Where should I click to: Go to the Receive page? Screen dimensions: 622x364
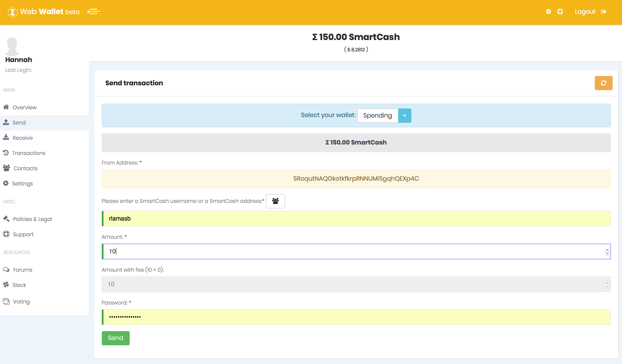pos(22,138)
